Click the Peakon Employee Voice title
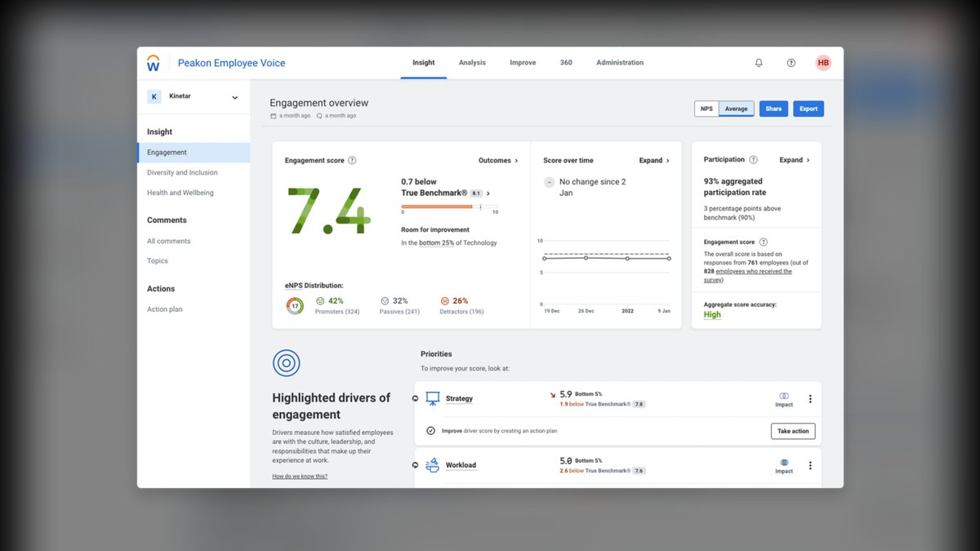This screenshot has width=980, height=551. coord(232,63)
